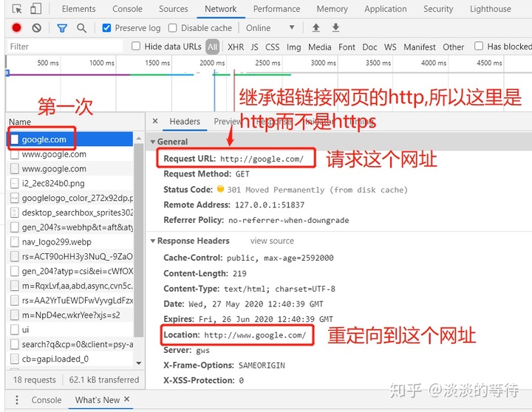532x412 pixels.
Task: Click the Location header value URL
Action: click(x=255, y=335)
